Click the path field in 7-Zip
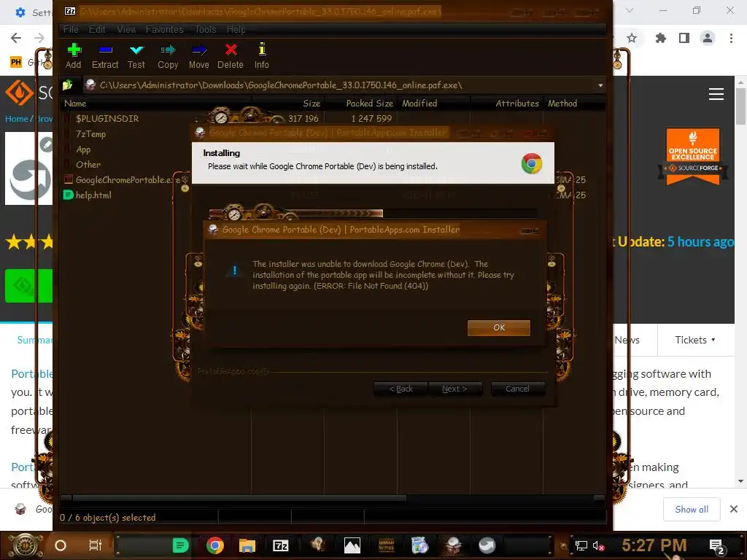The width and height of the screenshot is (747, 560). (341, 85)
